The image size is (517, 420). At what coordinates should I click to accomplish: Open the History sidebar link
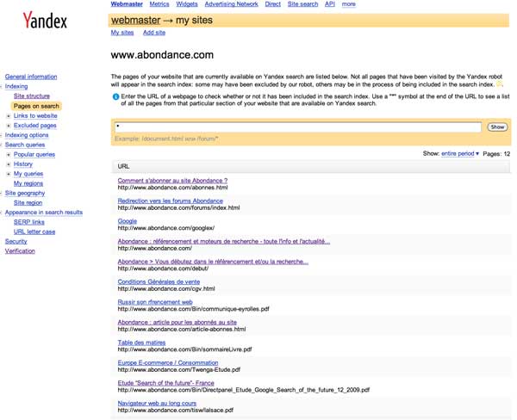(23, 164)
